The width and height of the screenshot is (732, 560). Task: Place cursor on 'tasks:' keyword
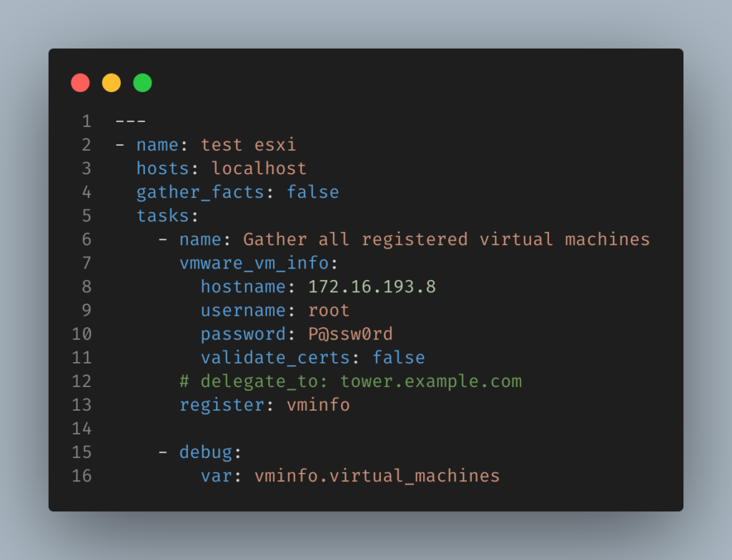pos(167,216)
